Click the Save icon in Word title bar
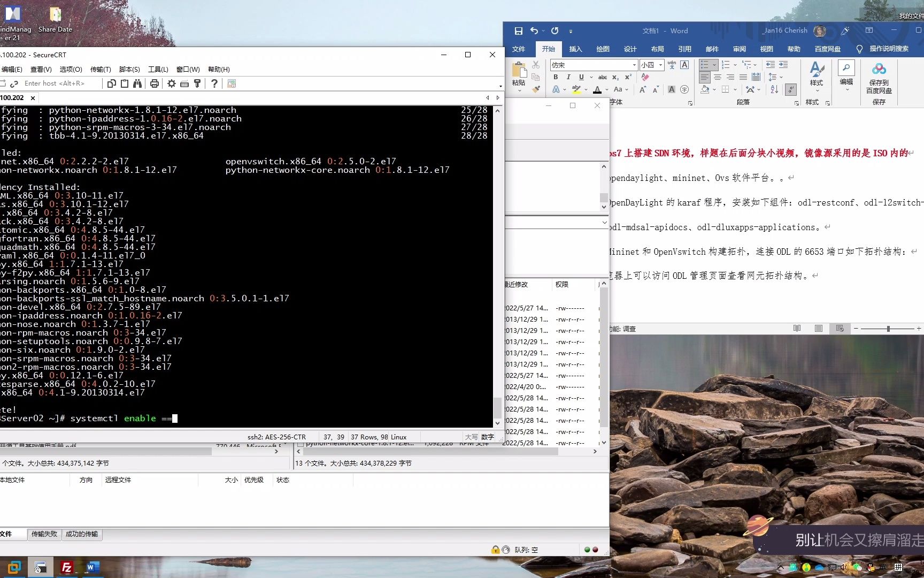Viewport: 924px width, 578px height. tap(518, 31)
